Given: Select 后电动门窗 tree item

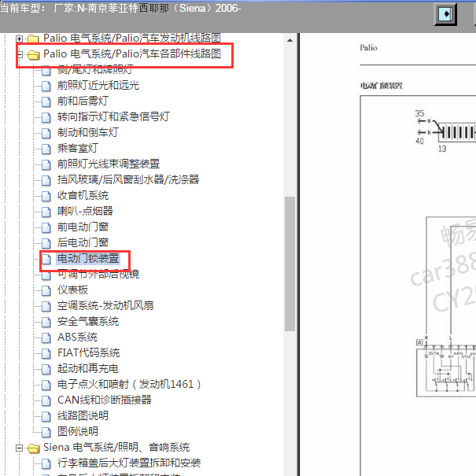Looking at the screenshot, I should [x=83, y=243].
